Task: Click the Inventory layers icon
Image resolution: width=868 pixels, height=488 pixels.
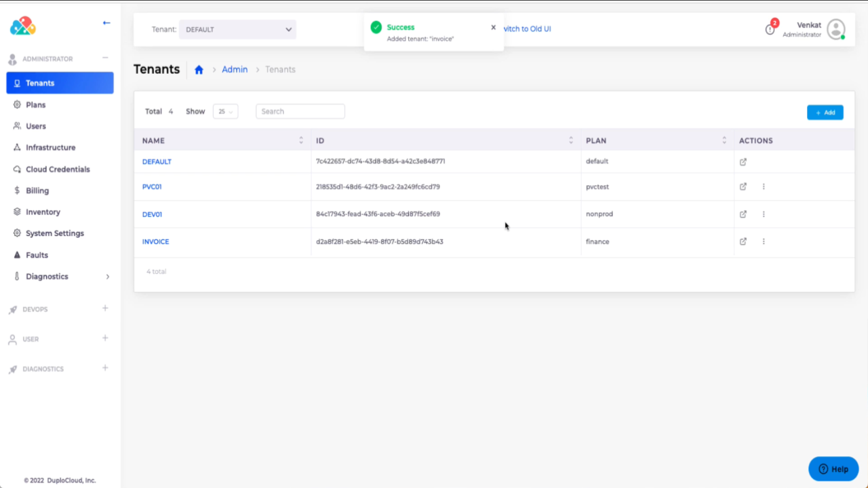Action: 18,212
